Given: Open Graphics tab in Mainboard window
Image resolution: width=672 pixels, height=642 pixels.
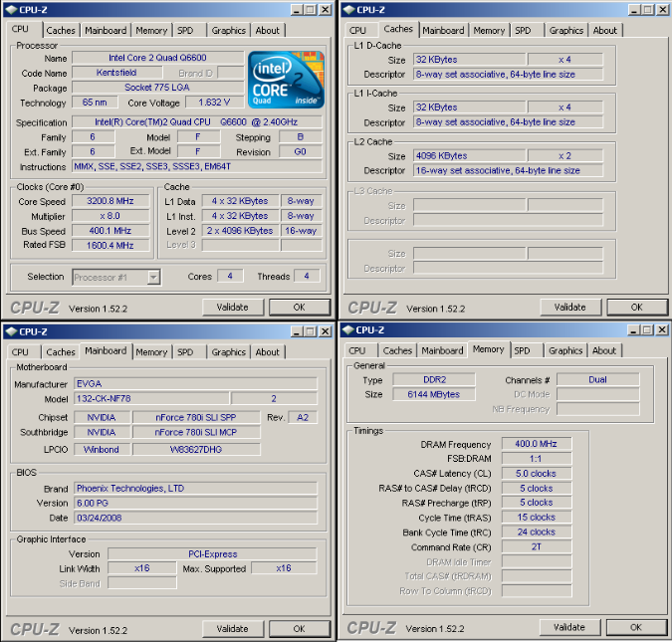Looking at the screenshot, I should 228,352.
